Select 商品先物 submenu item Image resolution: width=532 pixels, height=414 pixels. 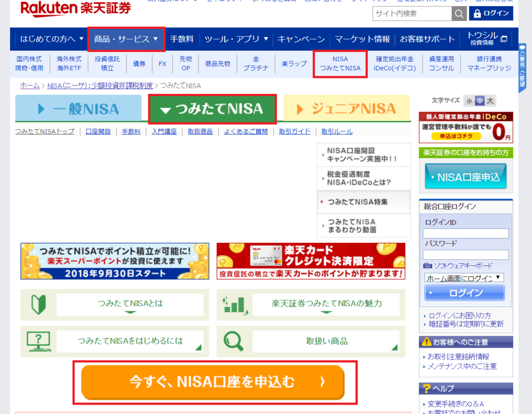(218, 63)
